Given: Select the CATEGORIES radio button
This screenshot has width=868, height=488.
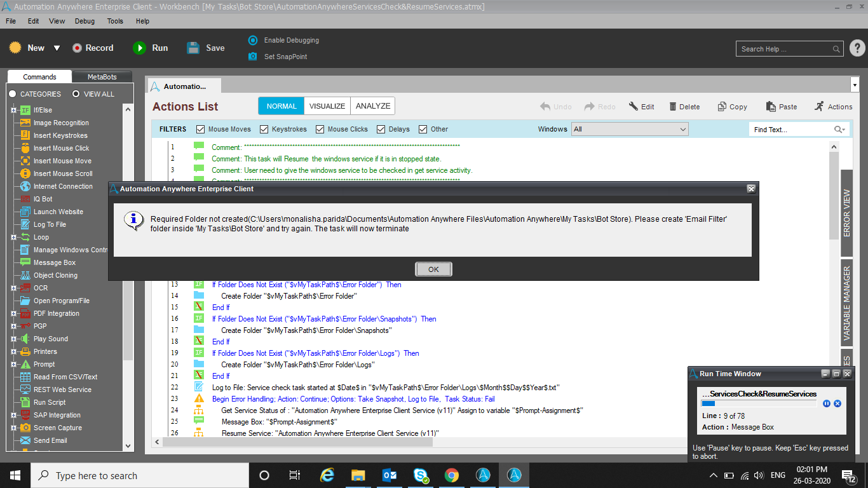Looking at the screenshot, I should (x=13, y=94).
